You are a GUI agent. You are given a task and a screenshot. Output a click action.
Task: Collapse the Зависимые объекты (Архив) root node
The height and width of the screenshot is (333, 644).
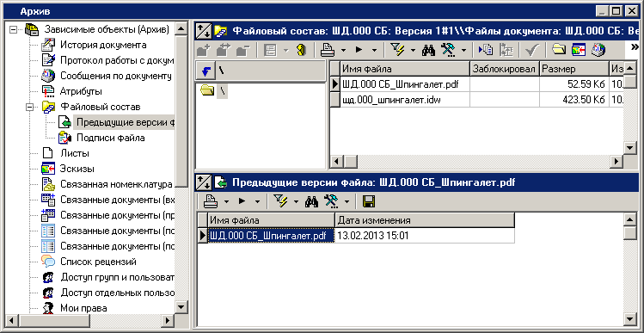click(13, 29)
